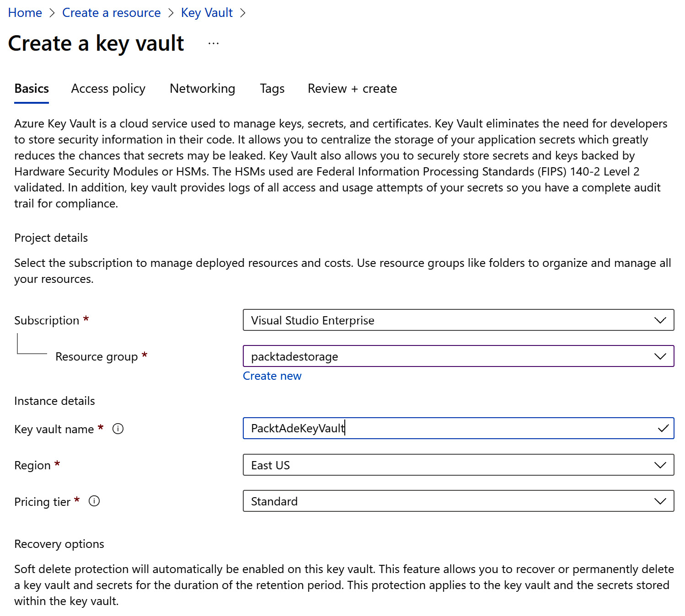Click the Create new resource group link
The height and width of the screenshot is (616, 685).
point(272,376)
